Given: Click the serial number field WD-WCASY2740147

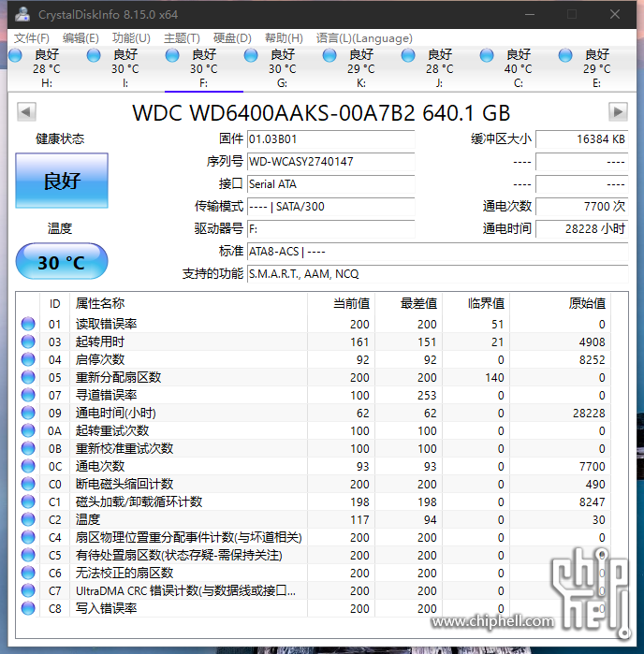Looking at the screenshot, I should 331,162.
